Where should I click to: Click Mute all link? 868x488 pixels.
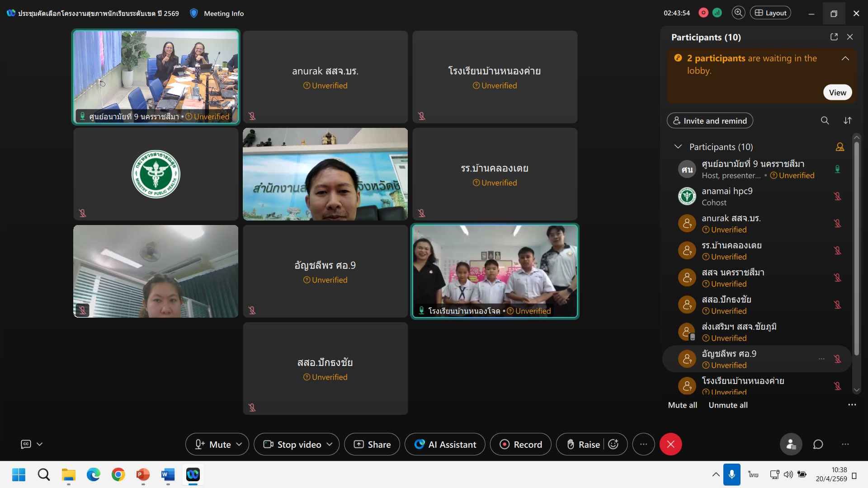click(x=682, y=405)
